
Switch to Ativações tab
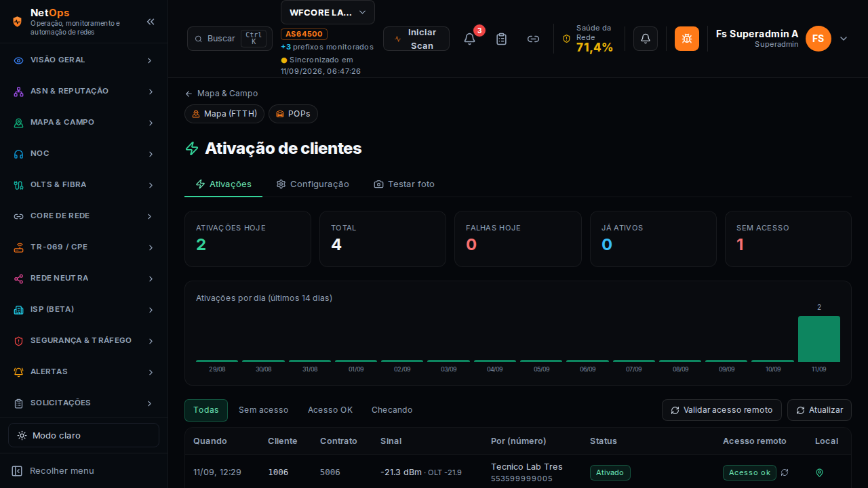click(x=223, y=184)
